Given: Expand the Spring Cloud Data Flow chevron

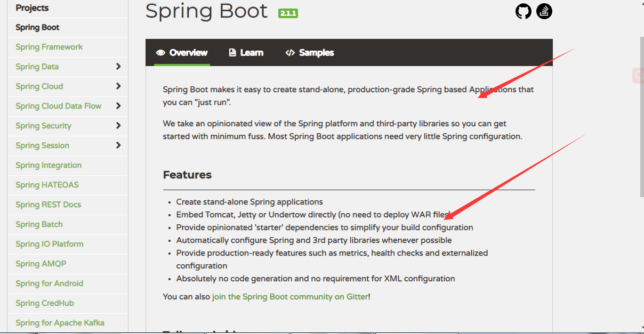Looking at the screenshot, I should (118, 106).
